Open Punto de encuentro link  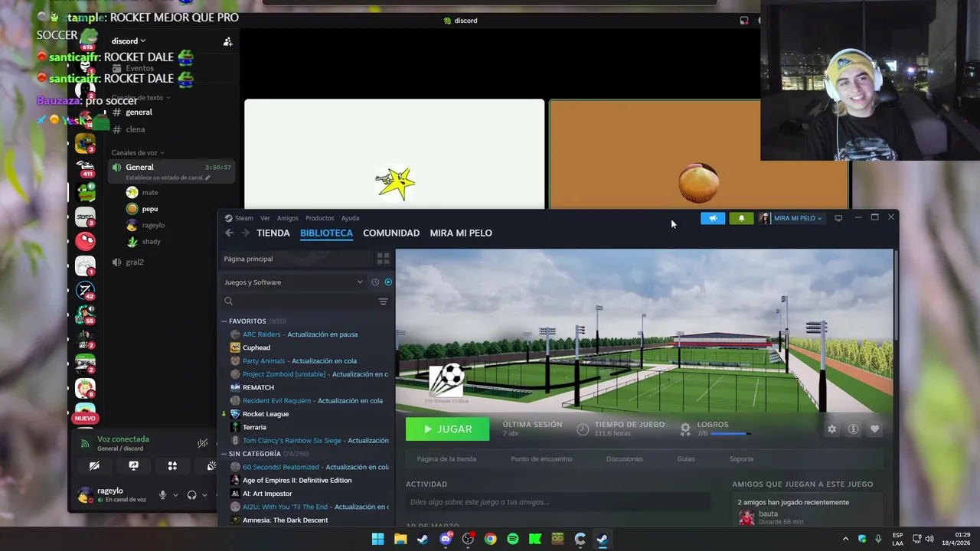[x=541, y=459]
